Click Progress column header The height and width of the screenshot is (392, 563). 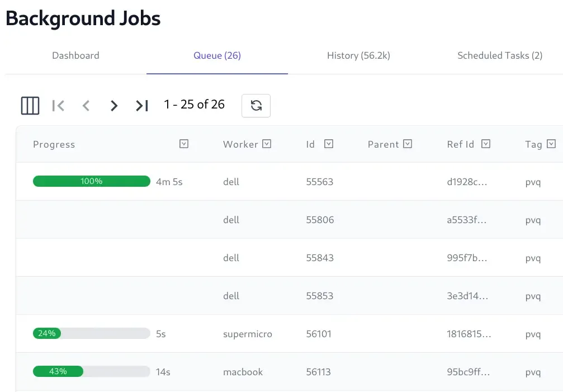coord(54,144)
